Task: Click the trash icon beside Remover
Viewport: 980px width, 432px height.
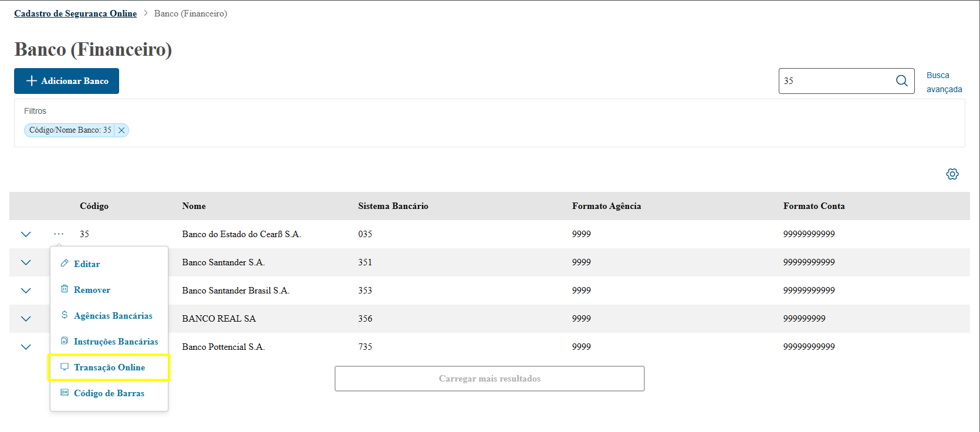Action: 65,289
